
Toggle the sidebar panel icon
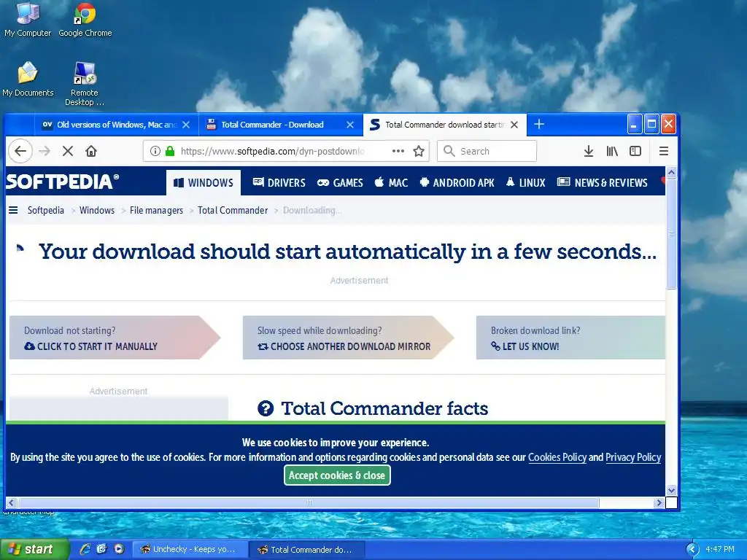coord(635,151)
